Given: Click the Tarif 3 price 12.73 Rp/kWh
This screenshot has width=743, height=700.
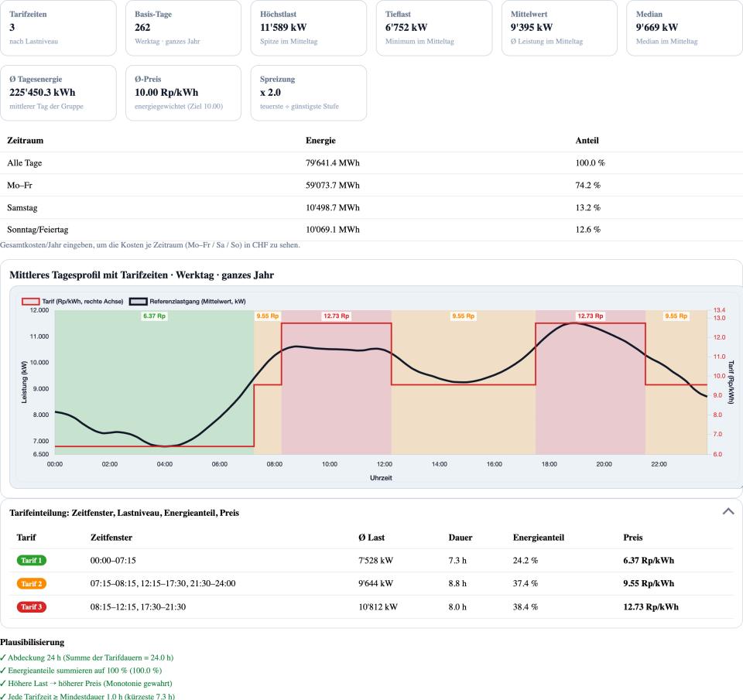Looking at the screenshot, I should pos(651,606).
